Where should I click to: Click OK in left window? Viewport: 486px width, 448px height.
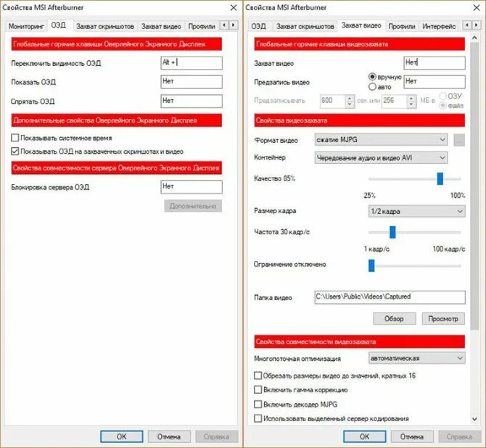122,436
